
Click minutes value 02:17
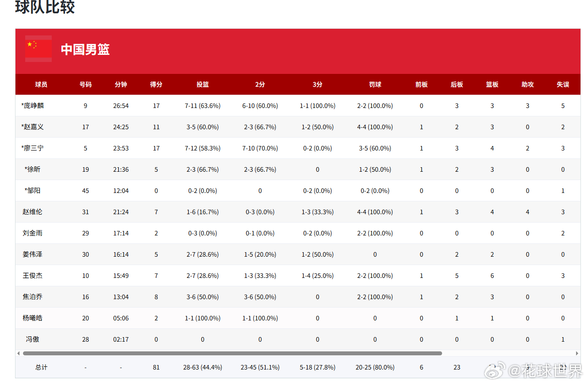tap(121, 339)
